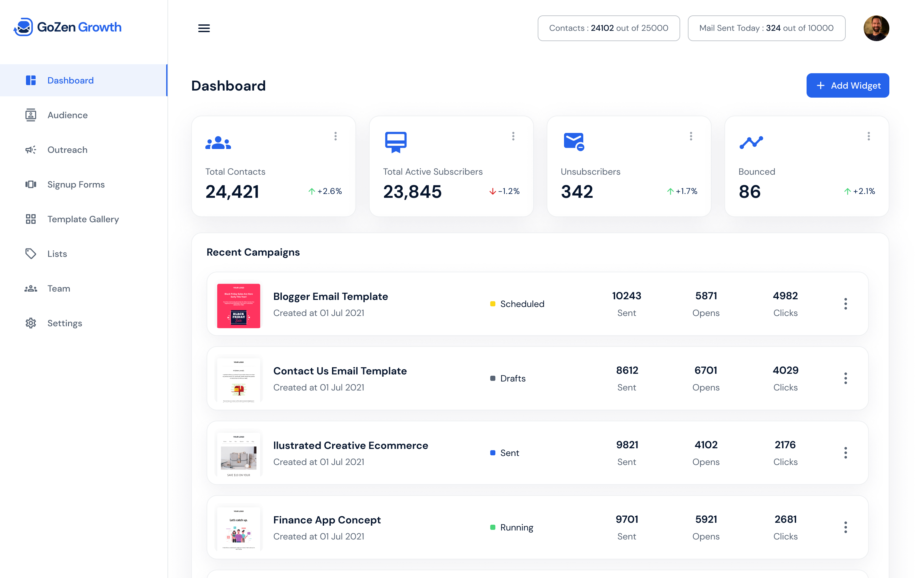Open the Ilustrated Creative Ecommerce campaign
Screen dimensions: 924x578
click(350, 446)
